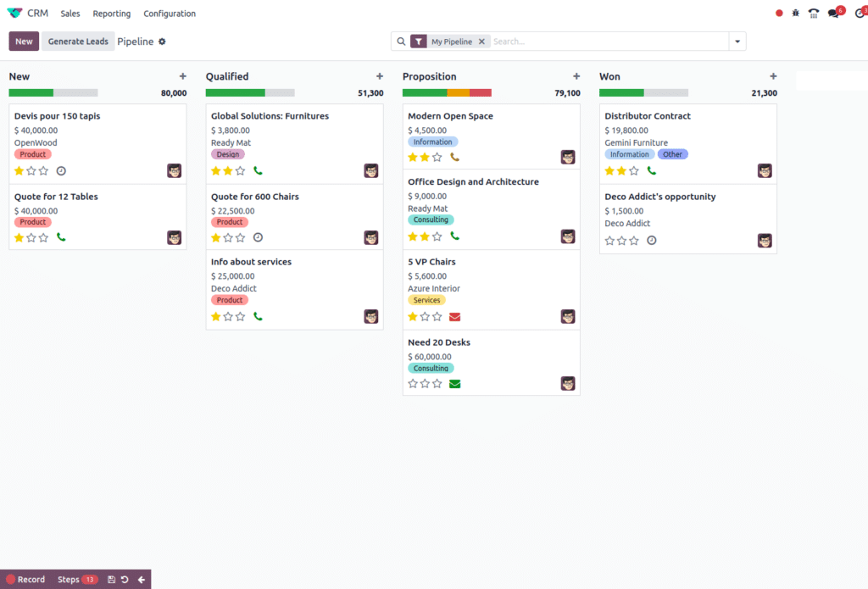Click the CRM app name

37,13
